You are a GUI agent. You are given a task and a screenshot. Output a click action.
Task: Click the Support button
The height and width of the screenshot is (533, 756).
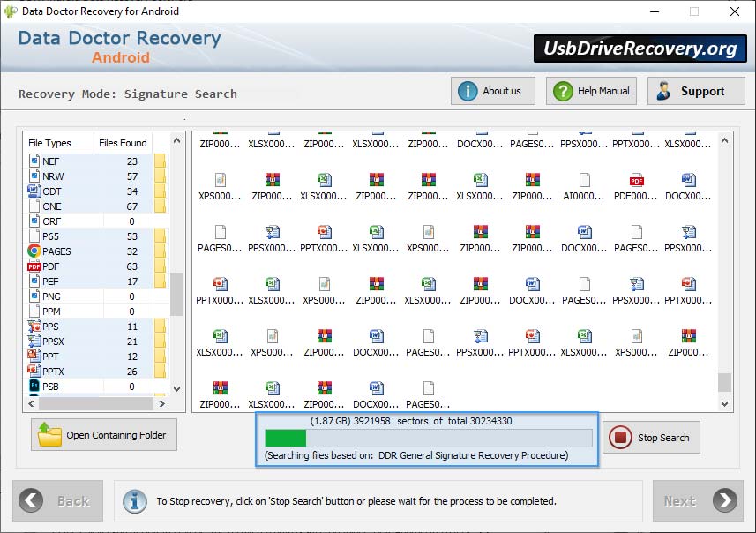696,91
